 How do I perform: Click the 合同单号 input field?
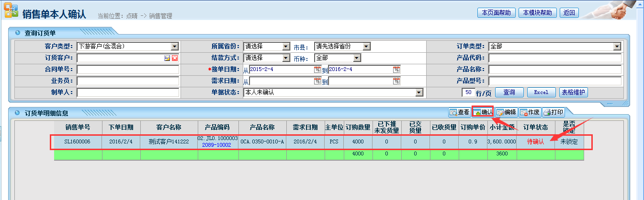(x=128, y=70)
